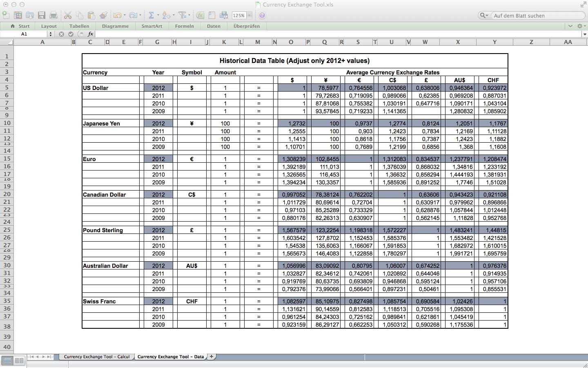Create a new workbook from toolbar
This screenshot has width=588, height=368.
(6, 15)
